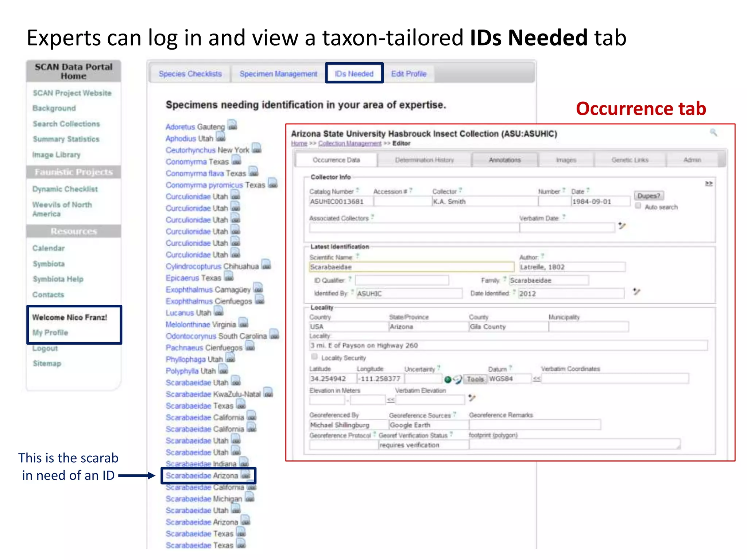The width and height of the screenshot is (747, 560).
Task: Expand collector info with double arrow
Action: pos(708,183)
